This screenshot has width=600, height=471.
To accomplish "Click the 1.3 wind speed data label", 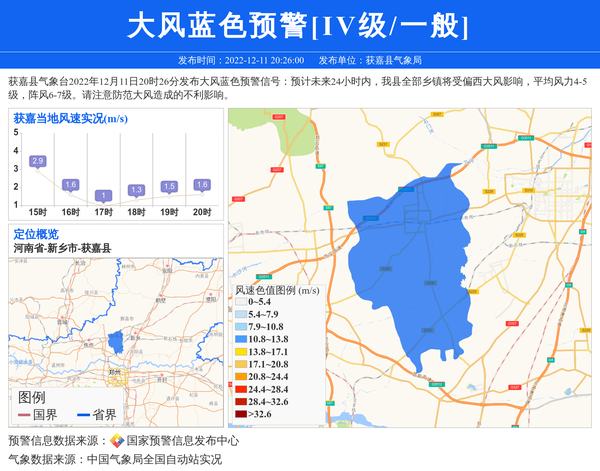I will [136, 190].
